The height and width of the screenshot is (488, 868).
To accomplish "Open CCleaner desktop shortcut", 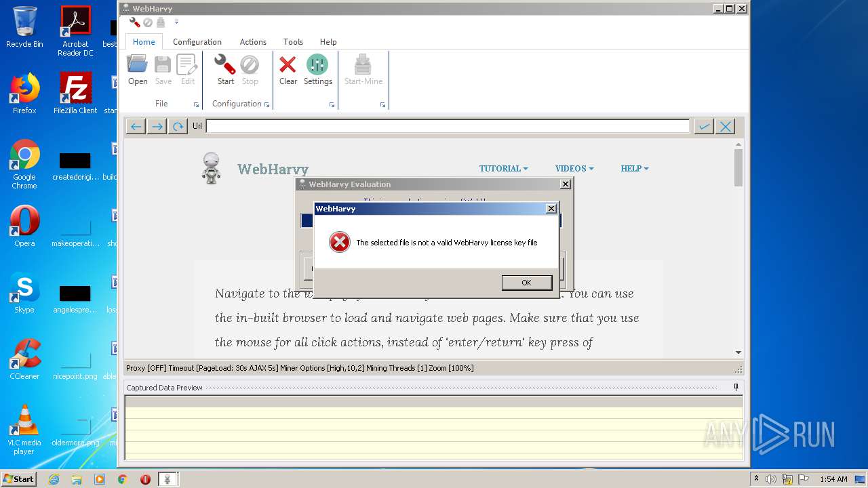I will coord(24,359).
